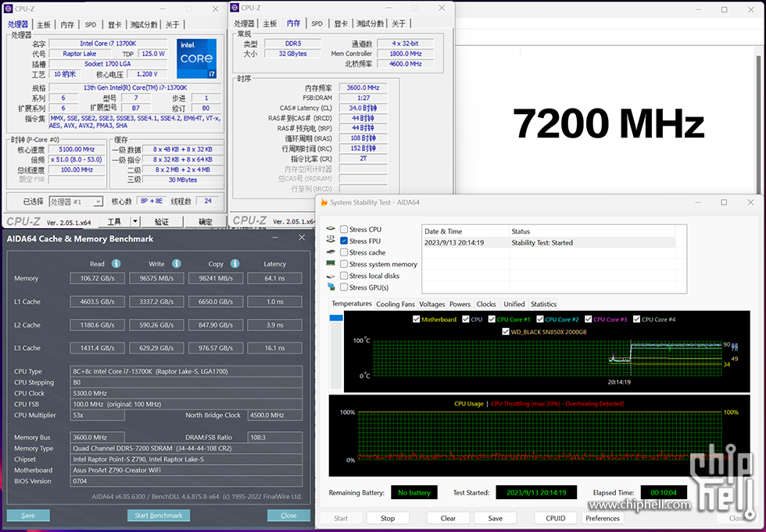Image resolution: width=766 pixels, height=532 pixels.
Task: Open the 显卡 tab in CPU-Z processor window
Action: click(115, 24)
